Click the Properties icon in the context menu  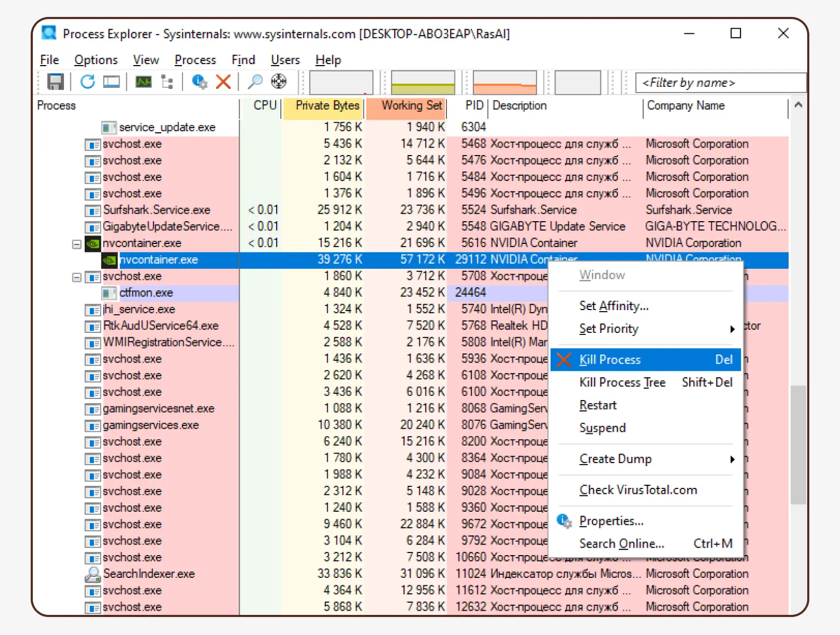564,521
